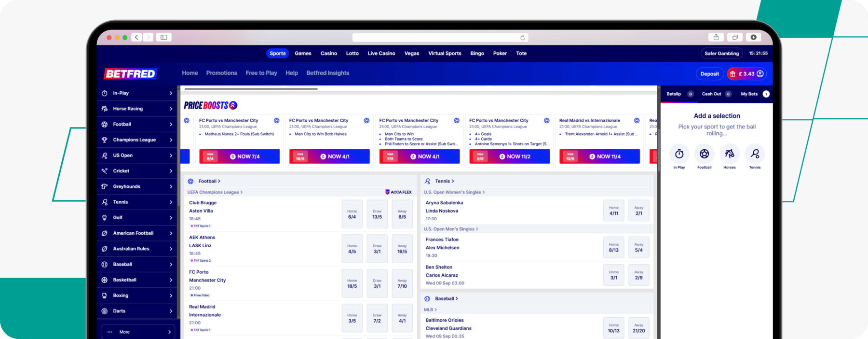Viewport: 868px width, 339px height.
Task: Open the Betfred Insights link
Action: point(328,73)
